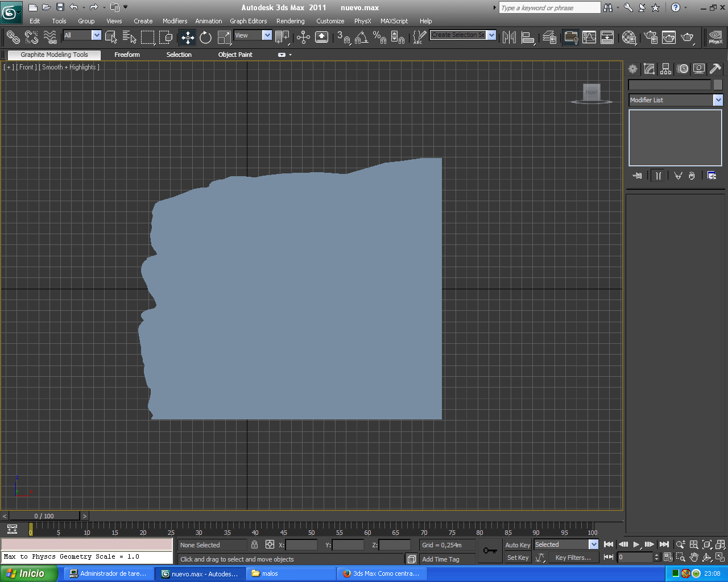Click the object color swatch
Screen dimensions: 728x582
coord(718,85)
